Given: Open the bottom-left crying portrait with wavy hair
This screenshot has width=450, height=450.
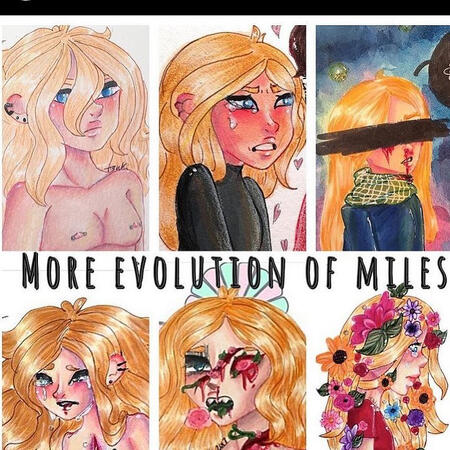Looking at the screenshot, I should click(76, 373).
